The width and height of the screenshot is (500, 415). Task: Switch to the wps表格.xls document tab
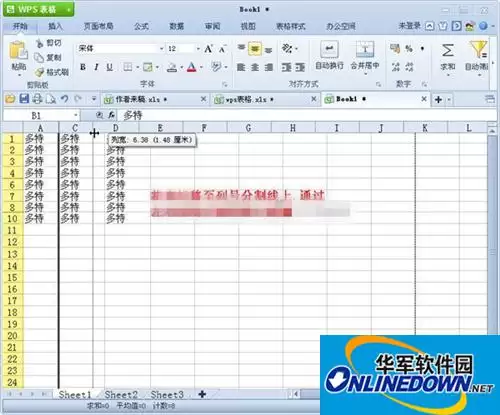(266, 99)
